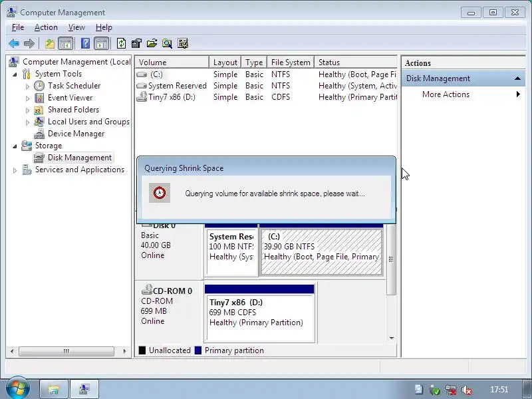Click the Open folder toolbar icon

[152, 43]
